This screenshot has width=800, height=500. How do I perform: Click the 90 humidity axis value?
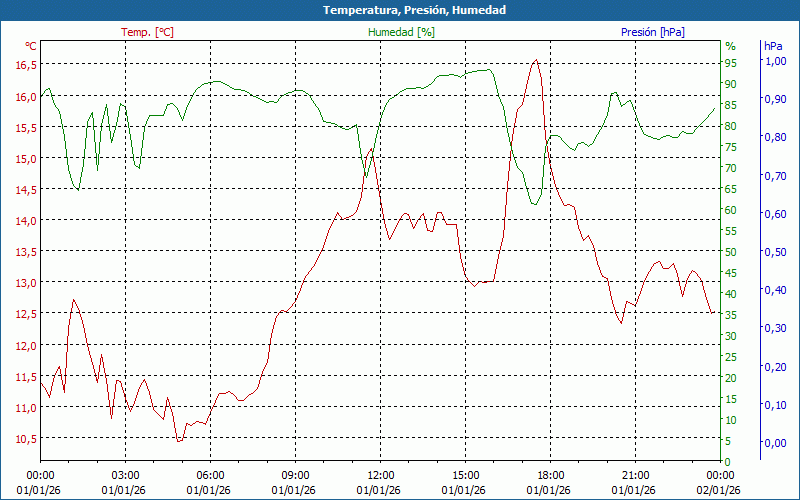[x=731, y=84]
